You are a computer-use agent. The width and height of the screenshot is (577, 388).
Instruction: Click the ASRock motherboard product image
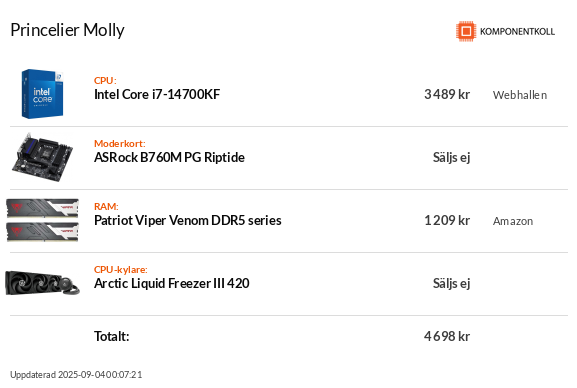point(42,158)
